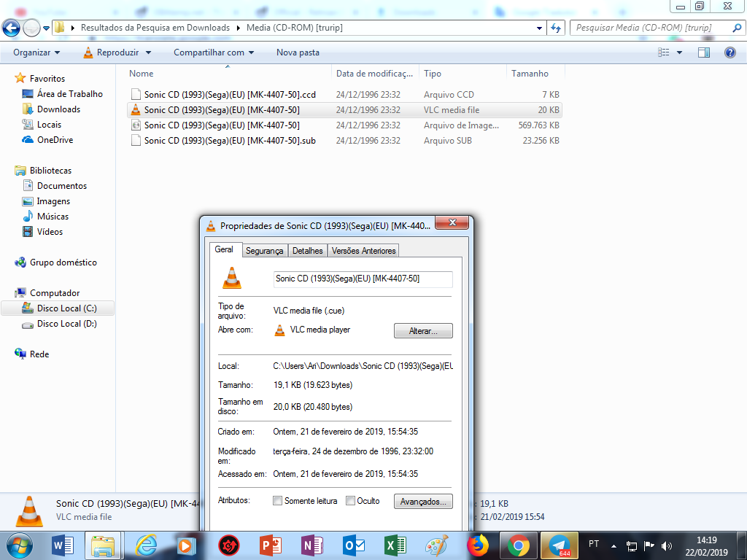Open the Imagens library
The image size is (747, 560).
(53, 201)
